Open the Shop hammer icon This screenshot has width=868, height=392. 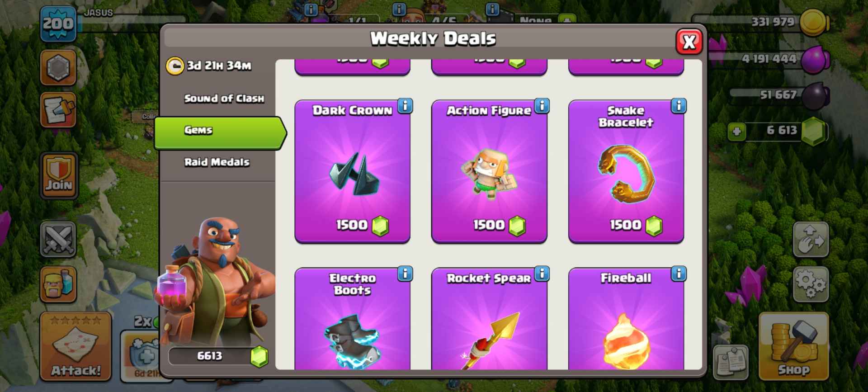(794, 346)
